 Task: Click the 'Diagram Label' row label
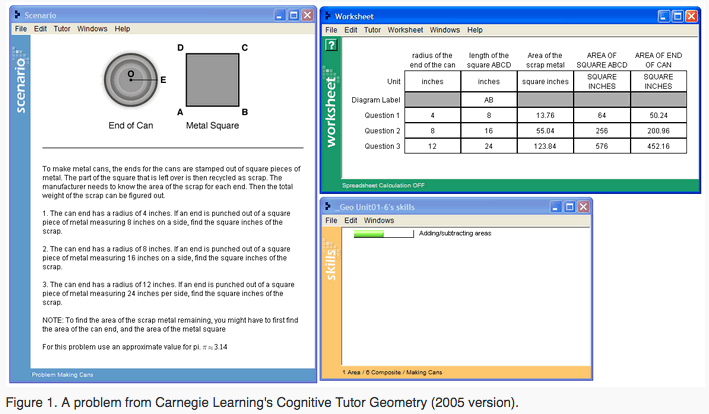376,100
